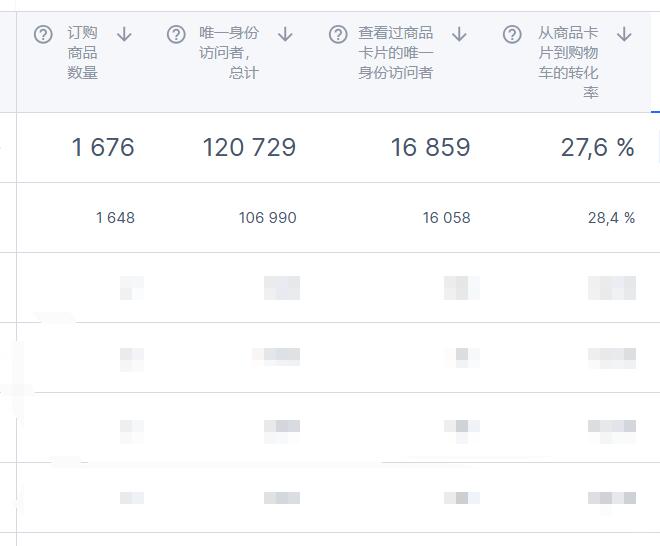
Task: Sort by 查看过商品卡片的唯一身份访问者 arrow
Action: click(x=459, y=34)
